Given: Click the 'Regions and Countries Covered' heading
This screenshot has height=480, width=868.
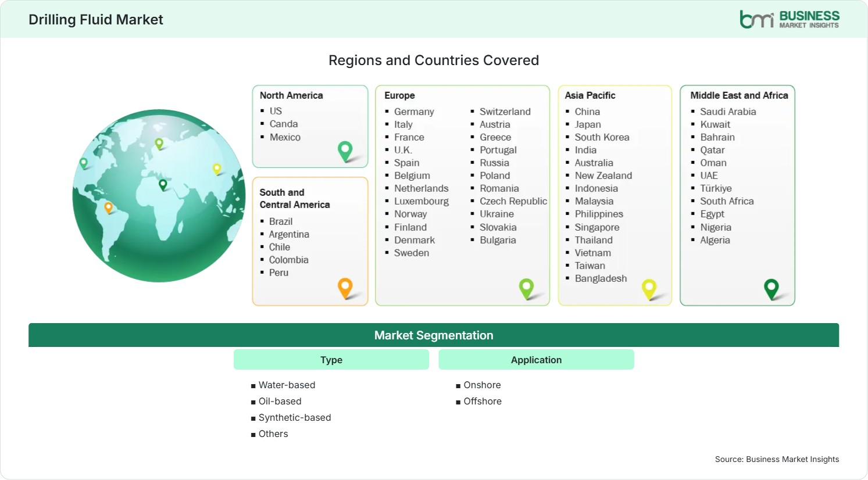Looking at the screenshot, I should coord(434,60).
